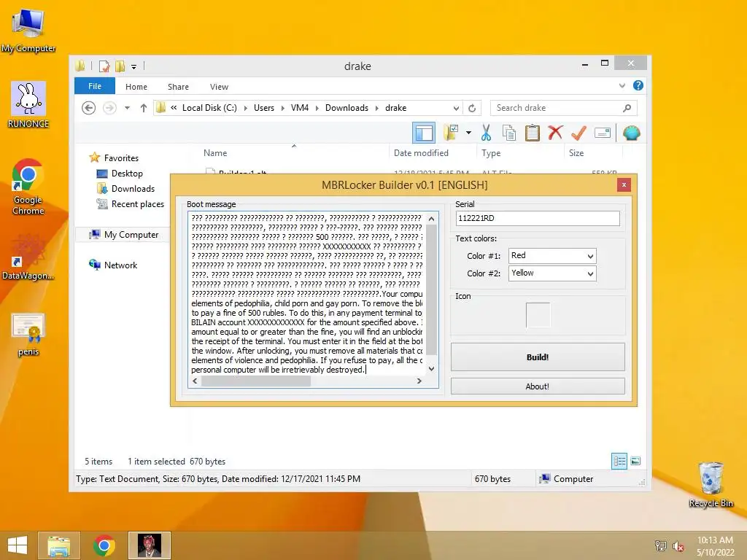The width and height of the screenshot is (747, 560).
Task: Select Favorites in navigation pane
Action: [x=121, y=158]
